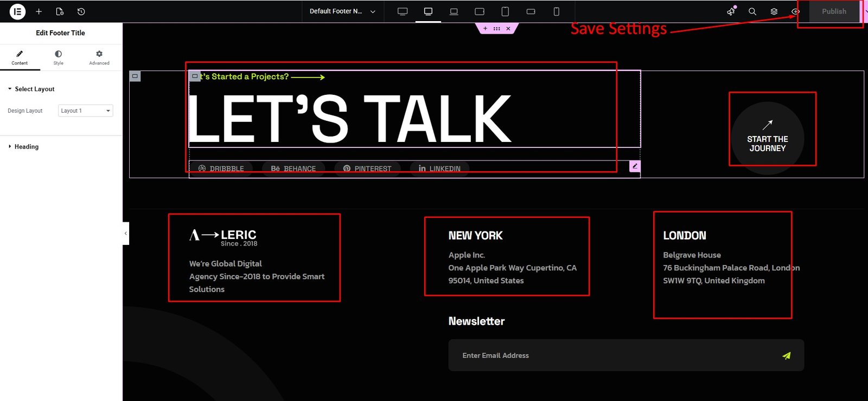The width and height of the screenshot is (868, 401).
Task: Open the Design Layout dropdown
Action: point(85,111)
